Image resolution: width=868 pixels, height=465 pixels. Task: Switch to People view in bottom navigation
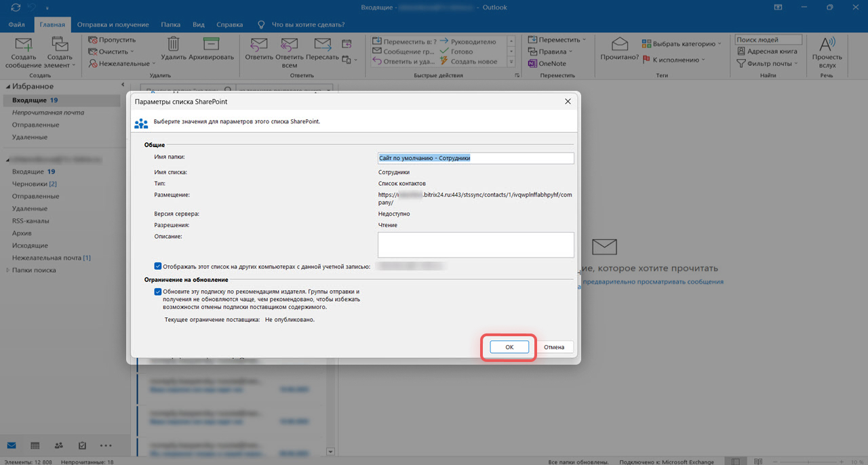59,445
